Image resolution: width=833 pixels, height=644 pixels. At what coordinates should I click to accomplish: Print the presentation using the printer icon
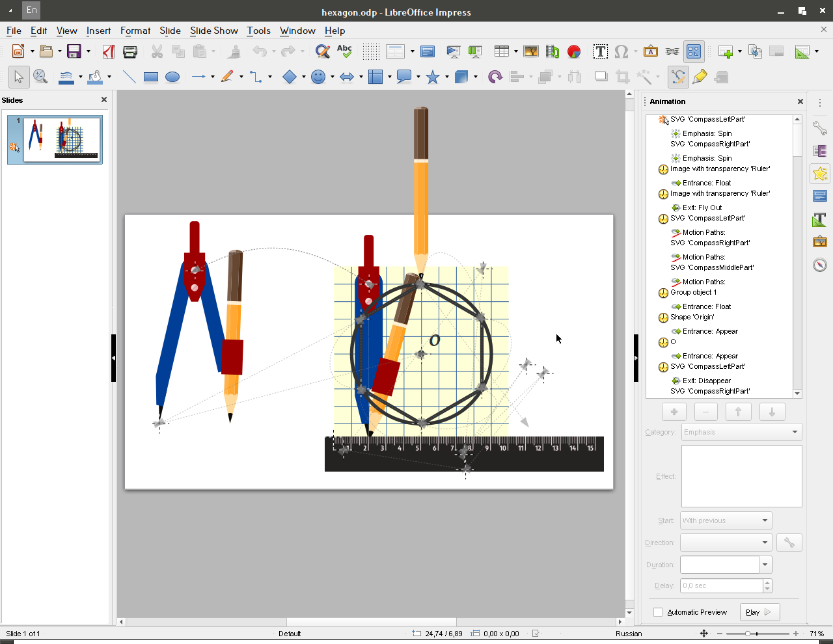click(x=130, y=51)
